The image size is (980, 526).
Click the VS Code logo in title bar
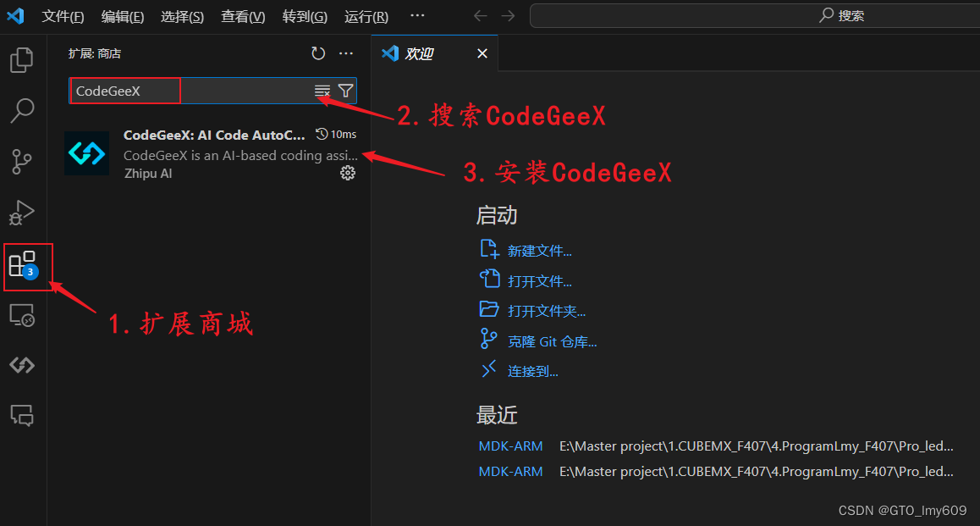click(15, 15)
